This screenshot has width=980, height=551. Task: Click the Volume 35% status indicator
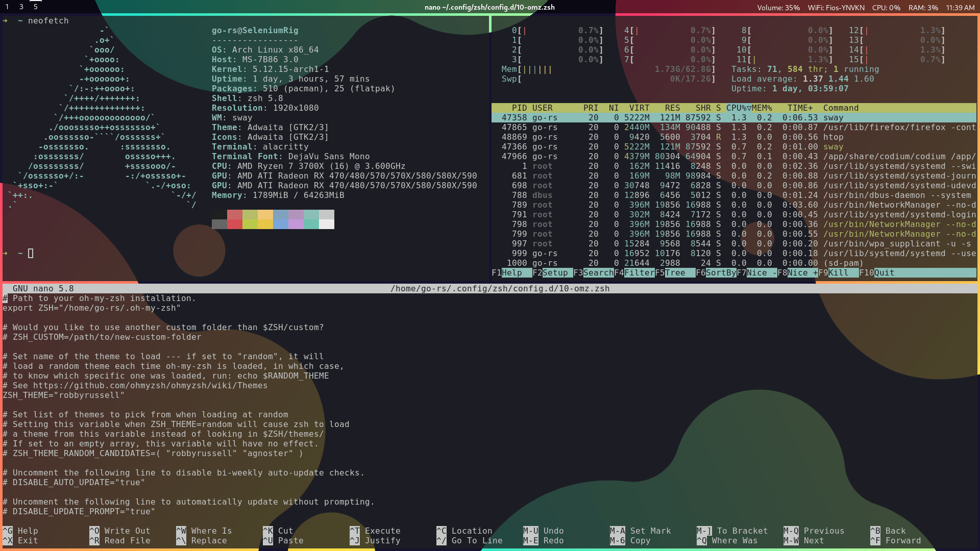coord(778,8)
